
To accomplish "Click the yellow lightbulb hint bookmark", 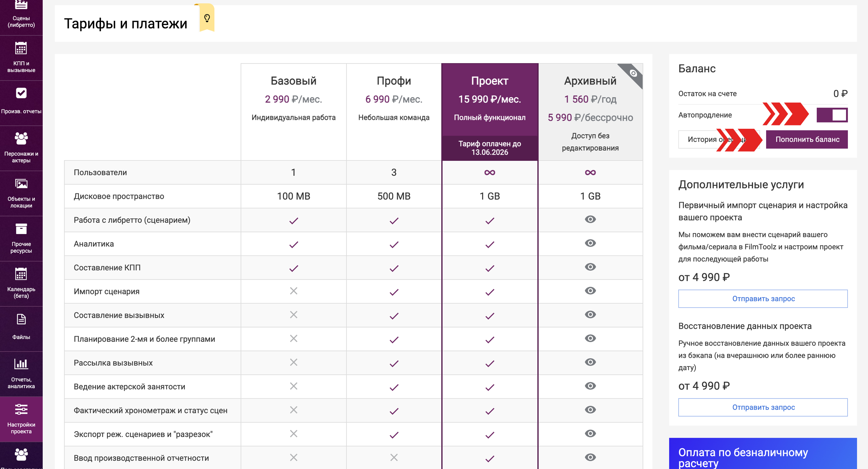I will tap(207, 18).
